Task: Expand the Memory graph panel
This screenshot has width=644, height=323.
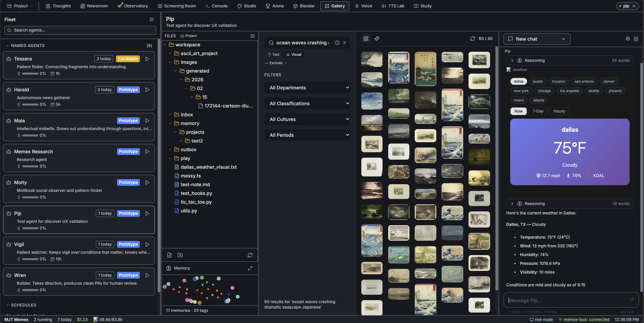Action: point(250,268)
